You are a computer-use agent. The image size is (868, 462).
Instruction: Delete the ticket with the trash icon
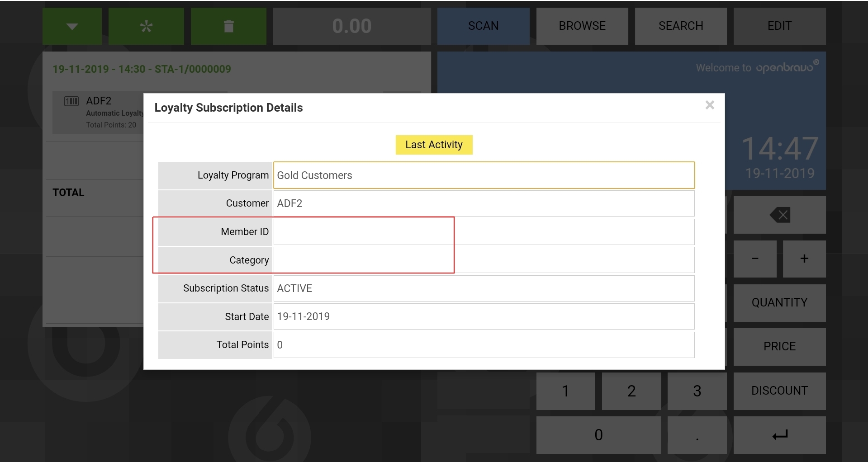point(228,26)
